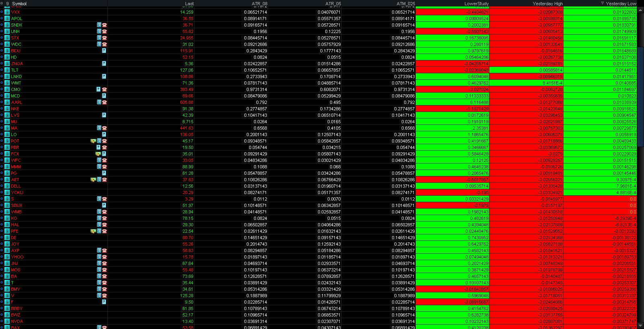Viewport: 644px width, 329px height.
Task: Click the ATR_05 column header
Action: coord(333,4)
